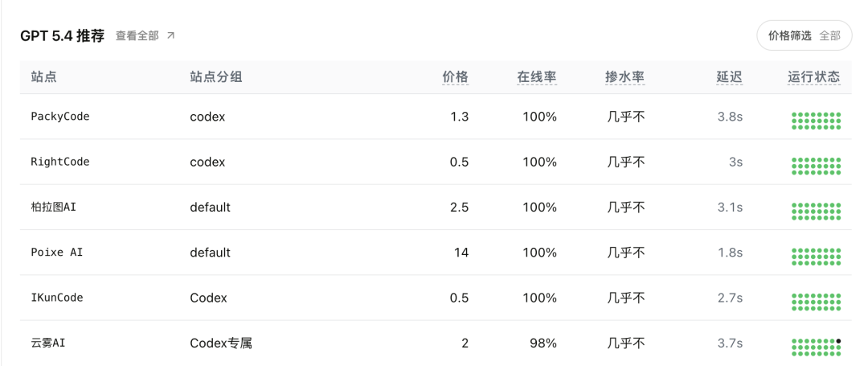The image size is (868, 366).
Task: Open the 价格筛选 全部 filter dropdown
Action: pyautogui.click(x=804, y=35)
